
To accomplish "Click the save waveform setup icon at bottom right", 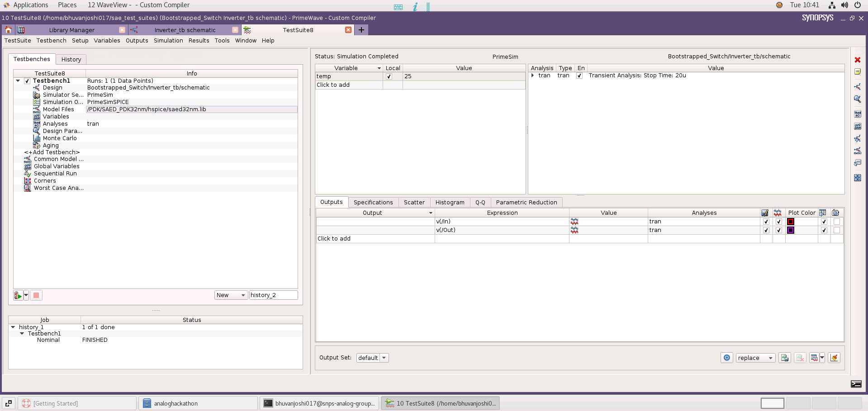I will [785, 358].
